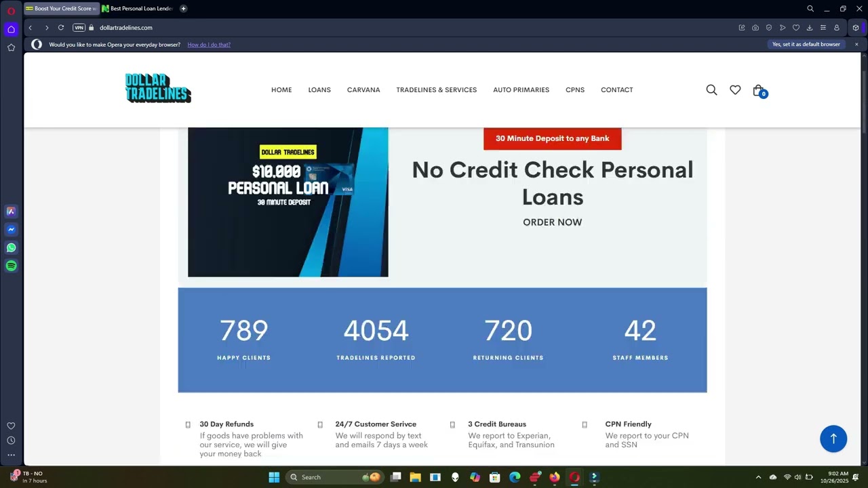Open the extensions cube icon
The height and width of the screenshot is (488, 868).
[x=856, y=28]
